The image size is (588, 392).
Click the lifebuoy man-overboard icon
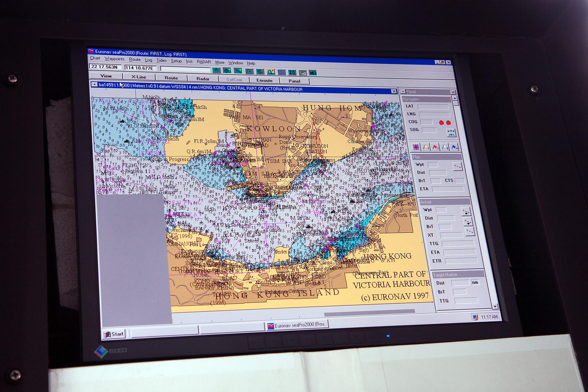point(416,147)
